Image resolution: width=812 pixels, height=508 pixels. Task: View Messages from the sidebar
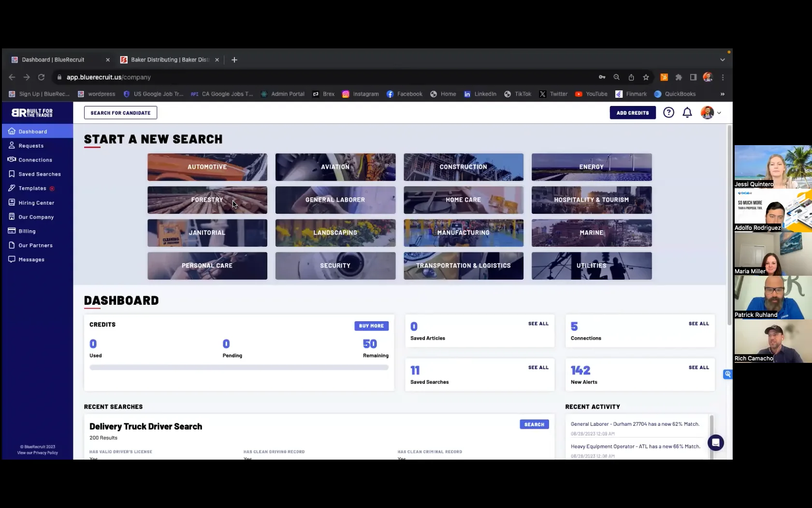tap(31, 259)
